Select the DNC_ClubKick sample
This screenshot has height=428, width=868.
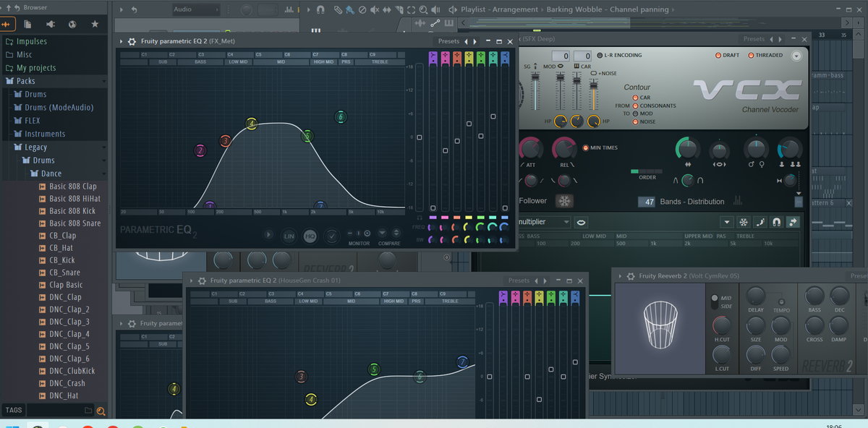pos(72,371)
